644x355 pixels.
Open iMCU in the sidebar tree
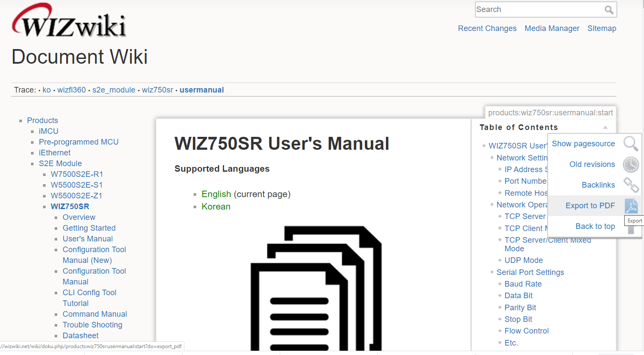point(48,131)
